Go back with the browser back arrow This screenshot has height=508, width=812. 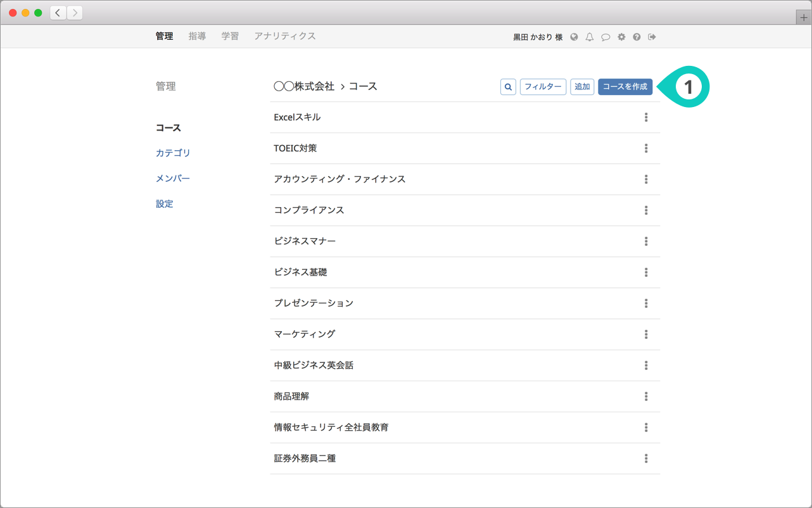coord(58,13)
